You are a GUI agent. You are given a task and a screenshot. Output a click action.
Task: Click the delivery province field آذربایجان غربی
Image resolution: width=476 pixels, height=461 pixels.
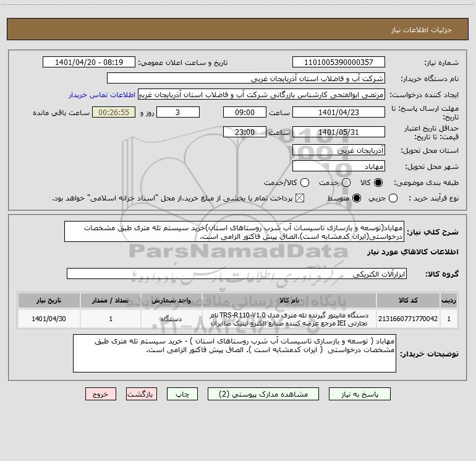(x=339, y=150)
